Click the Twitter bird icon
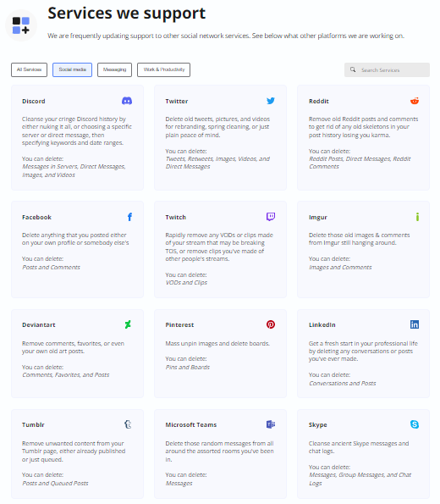This screenshot has width=440, height=504. (x=271, y=101)
